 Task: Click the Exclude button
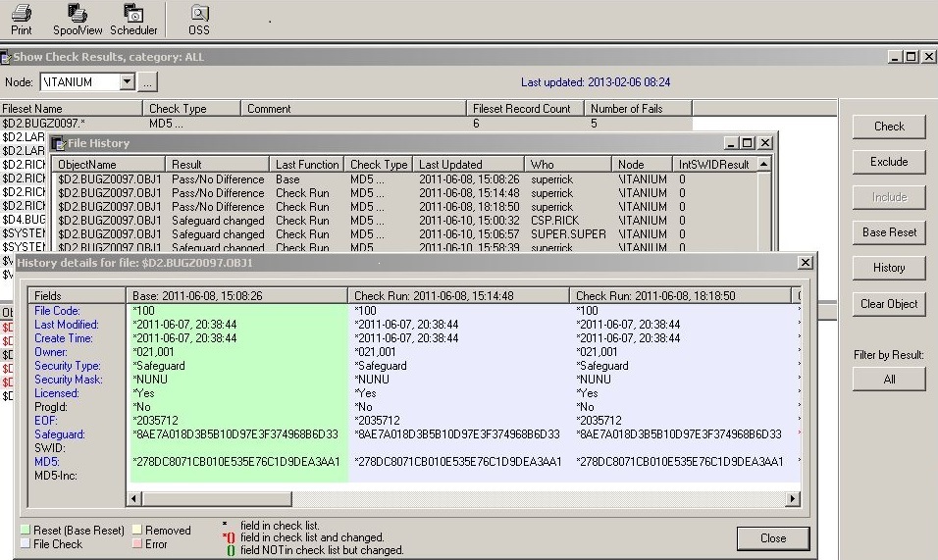[x=889, y=162]
